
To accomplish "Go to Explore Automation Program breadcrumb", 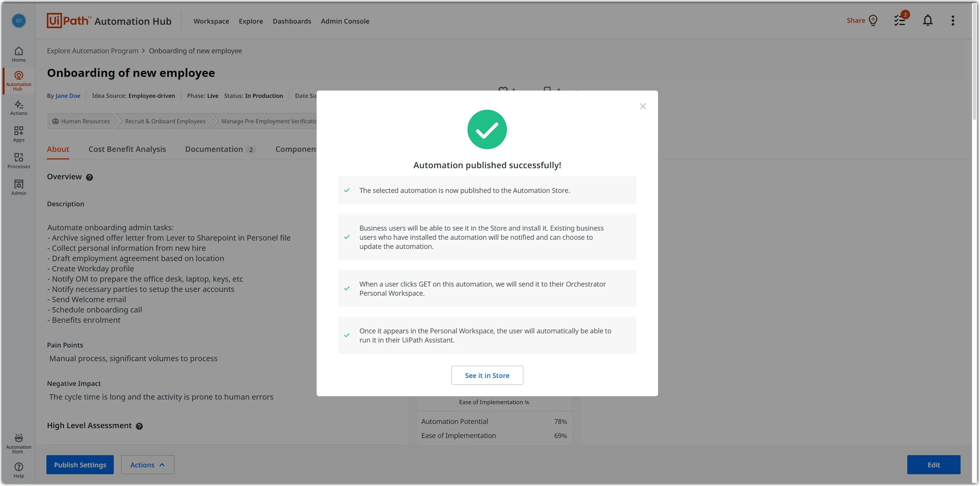I will pyautogui.click(x=92, y=51).
